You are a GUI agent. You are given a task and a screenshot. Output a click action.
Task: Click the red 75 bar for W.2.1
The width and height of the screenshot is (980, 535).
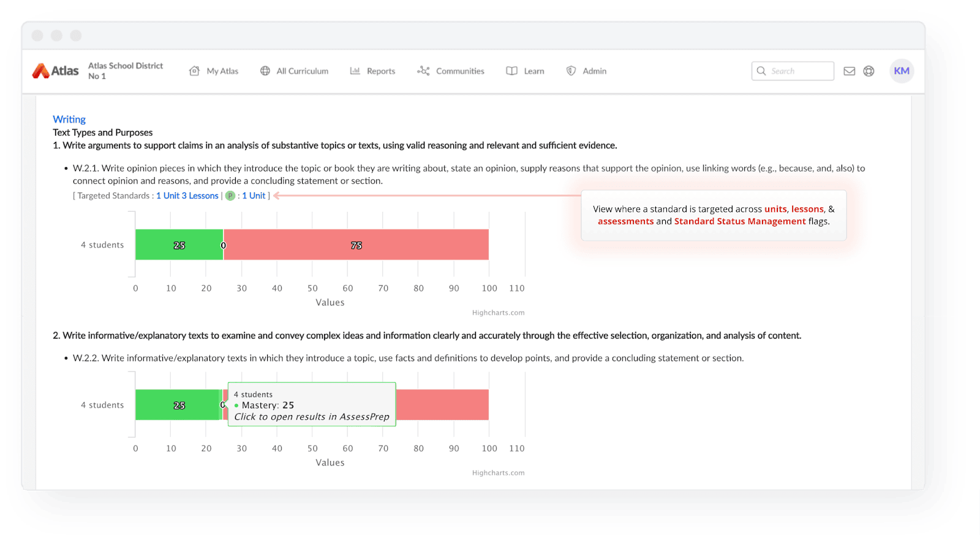point(356,245)
